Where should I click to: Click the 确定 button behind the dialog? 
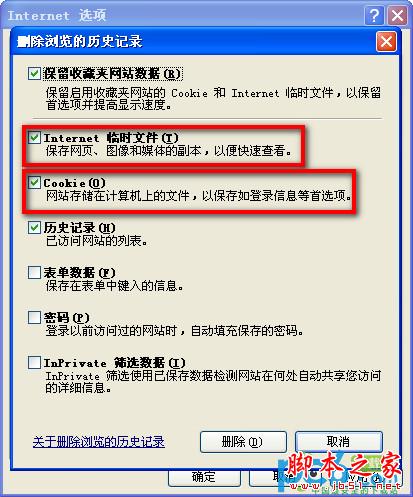click(x=204, y=477)
